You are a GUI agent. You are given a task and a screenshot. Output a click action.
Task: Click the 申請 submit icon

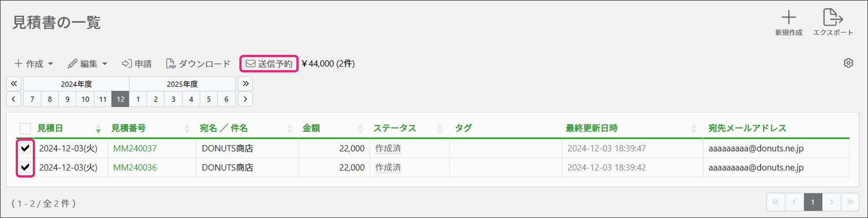[x=127, y=64]
